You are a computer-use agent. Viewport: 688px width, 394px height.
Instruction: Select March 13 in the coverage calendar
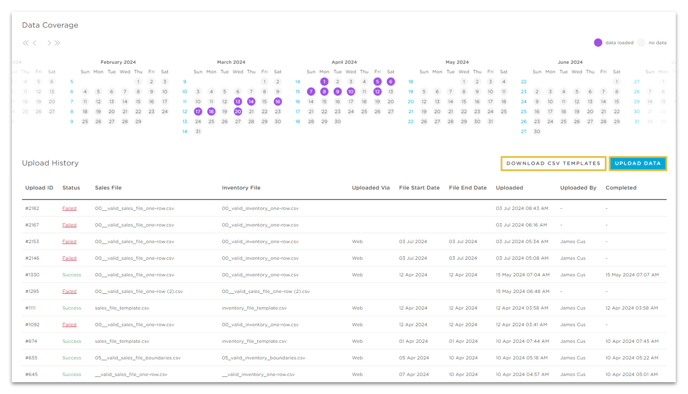pyautogui.click(x=238, y=102)
